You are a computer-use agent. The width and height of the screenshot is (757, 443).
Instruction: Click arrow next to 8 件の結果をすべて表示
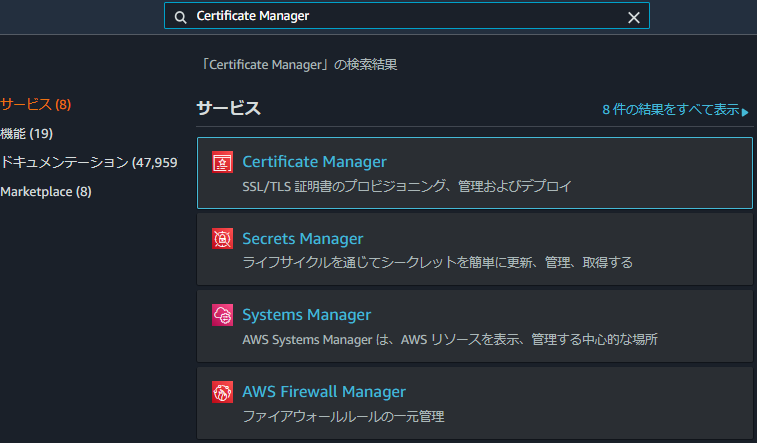745,112
